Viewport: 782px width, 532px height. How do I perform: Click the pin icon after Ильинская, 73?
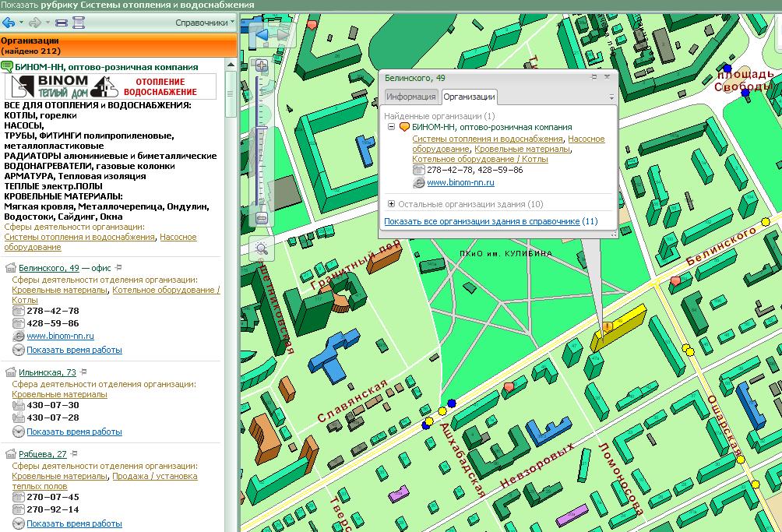83,372
